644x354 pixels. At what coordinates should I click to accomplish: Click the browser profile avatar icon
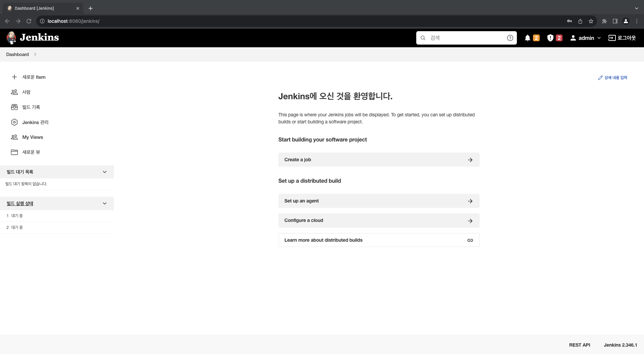pyautogui.click(x=626, y=21)
